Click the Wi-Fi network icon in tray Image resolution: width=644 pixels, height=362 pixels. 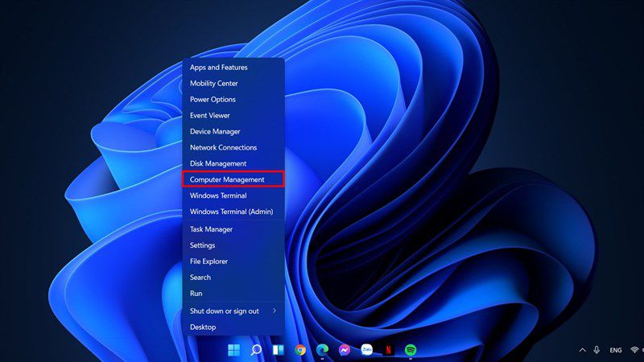(635, 350)
